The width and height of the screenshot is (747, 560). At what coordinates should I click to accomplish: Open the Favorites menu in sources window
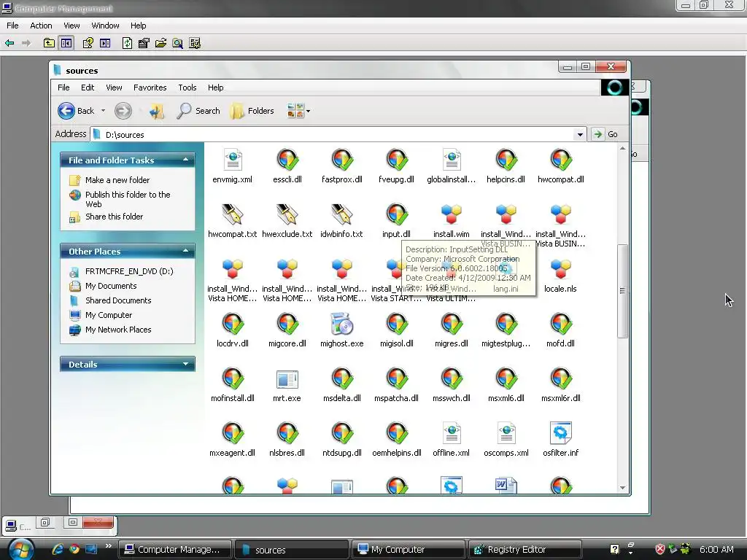pyautogui.click(x=150, y=87)
